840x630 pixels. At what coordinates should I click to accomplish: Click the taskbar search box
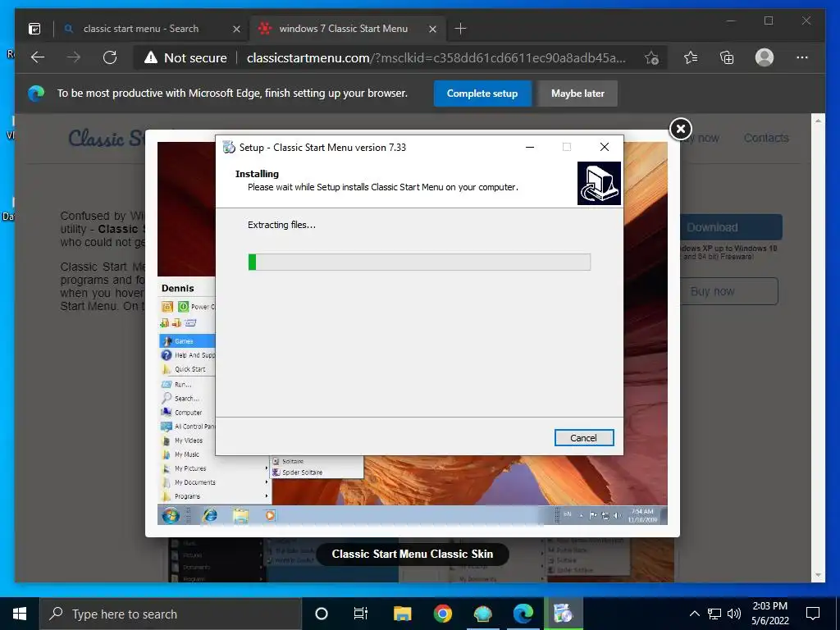(171, 614)
